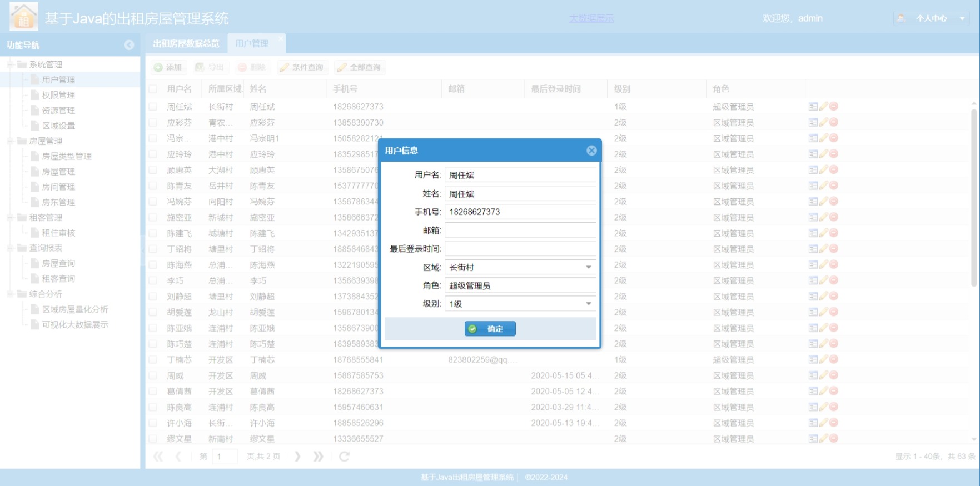
Task: Check the row checkbox for 陈海燕
Action: (153, 265)
